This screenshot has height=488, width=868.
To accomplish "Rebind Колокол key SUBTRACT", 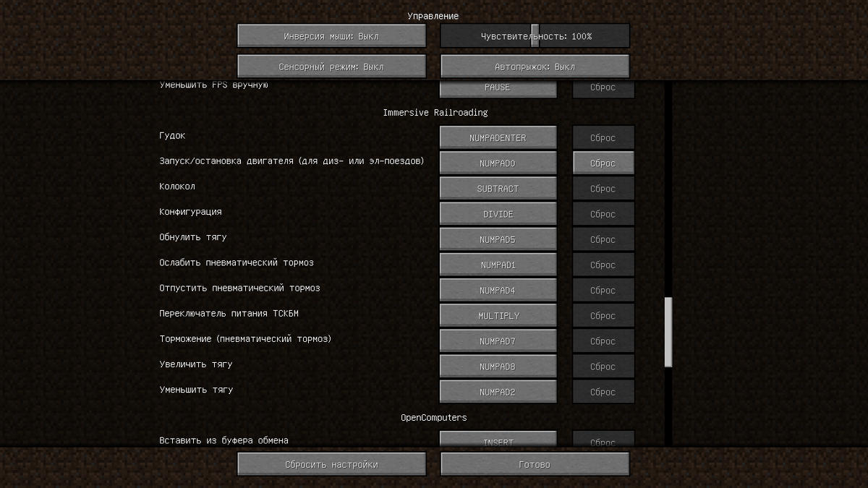I will point(498,188).
